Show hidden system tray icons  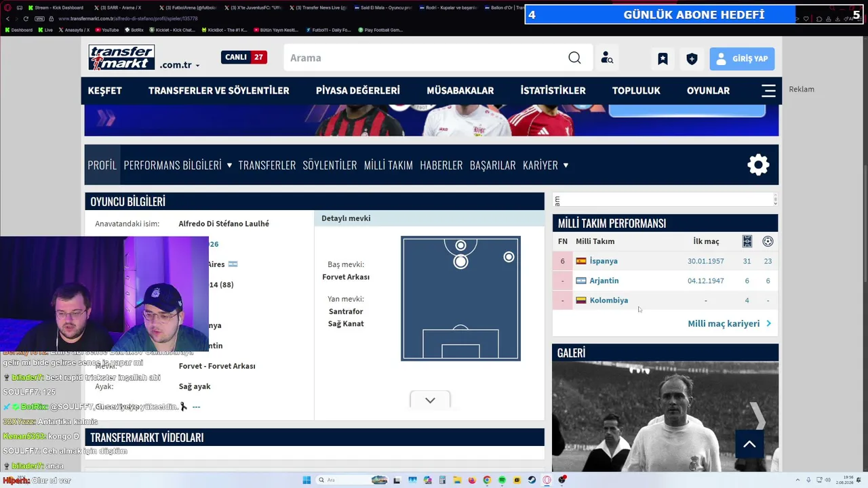(797, 480)
